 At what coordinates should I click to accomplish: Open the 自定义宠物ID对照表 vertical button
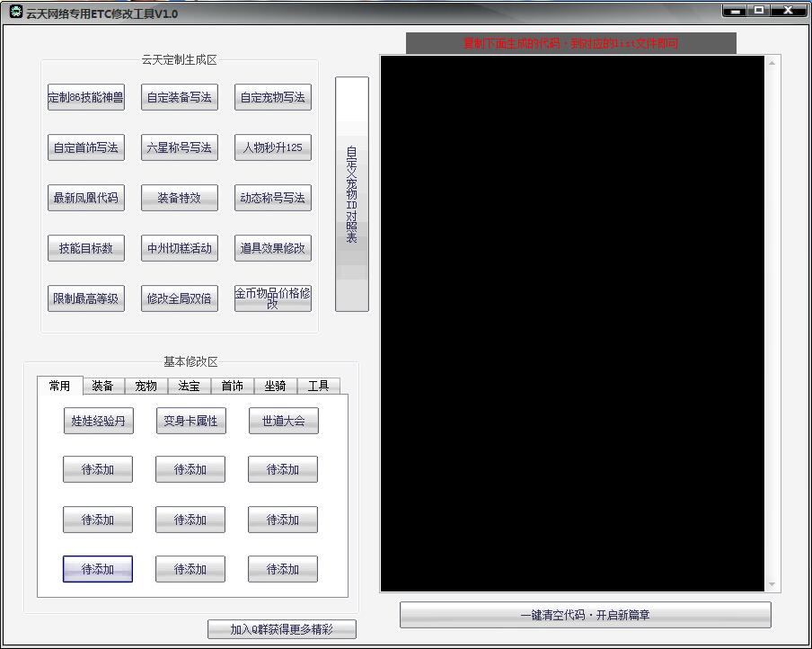coord(352,194)
